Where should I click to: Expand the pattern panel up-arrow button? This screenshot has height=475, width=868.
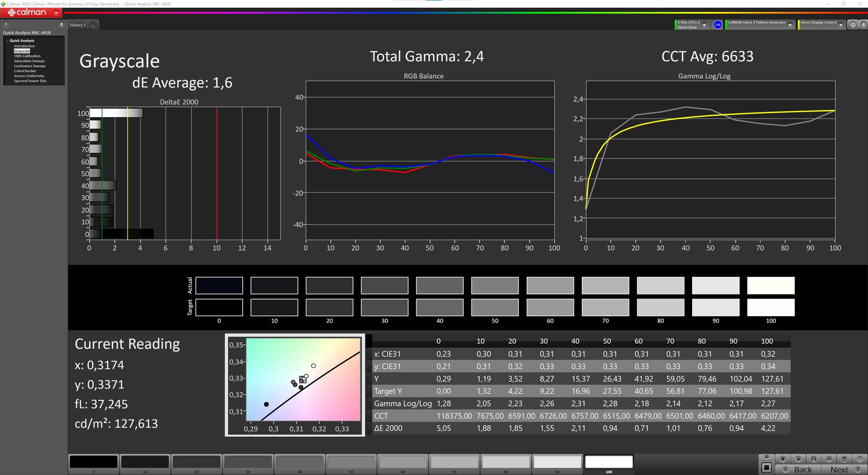tap(766, 457)
